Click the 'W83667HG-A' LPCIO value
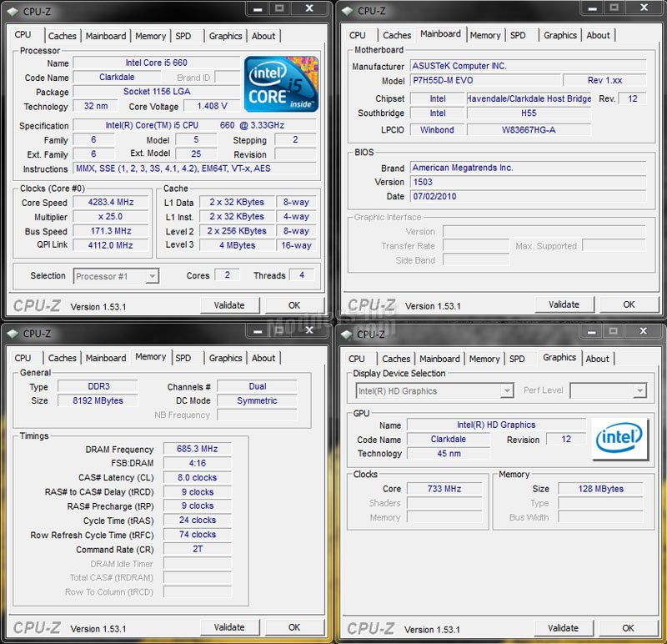 [529, 130]
